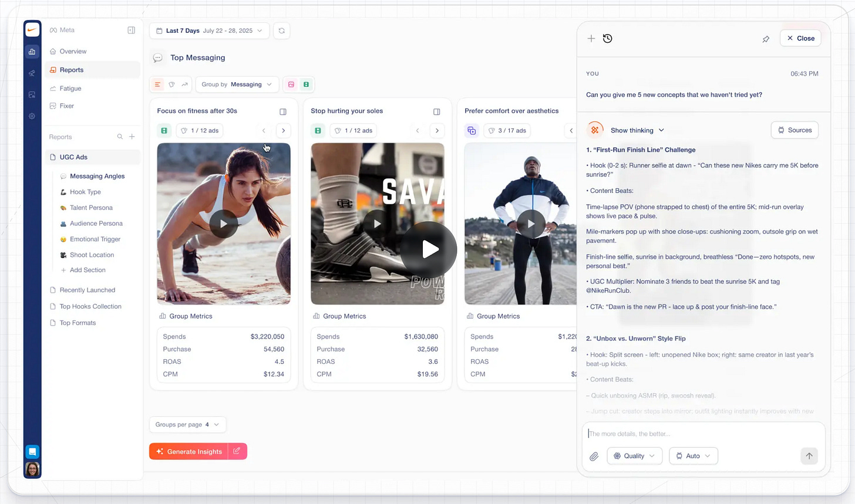855x504 pixels.
Task: Open Sources for the AI answer
Action: 795,130
